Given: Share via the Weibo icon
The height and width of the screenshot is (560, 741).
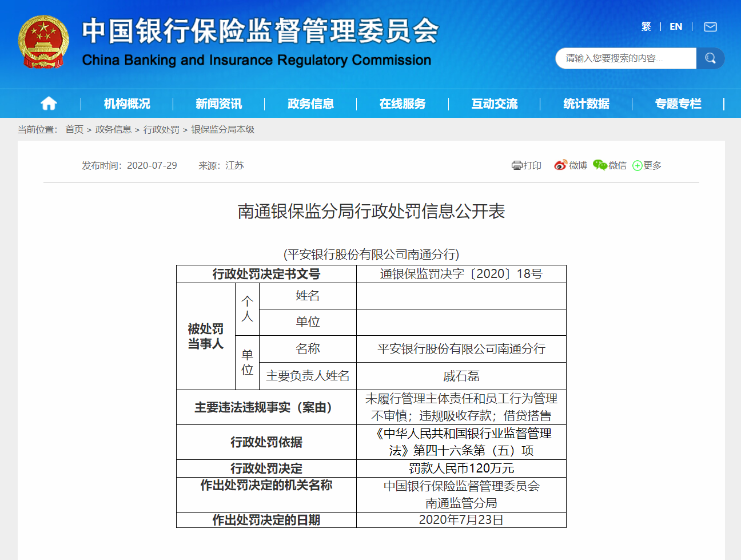Looking at the screenshot, I should click(560, 165).
